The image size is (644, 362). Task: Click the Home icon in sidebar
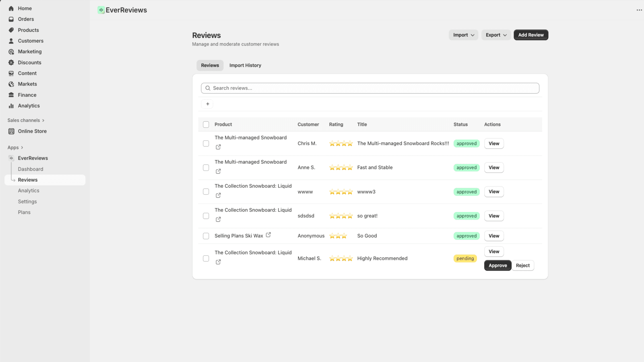[x=11, y=8]
